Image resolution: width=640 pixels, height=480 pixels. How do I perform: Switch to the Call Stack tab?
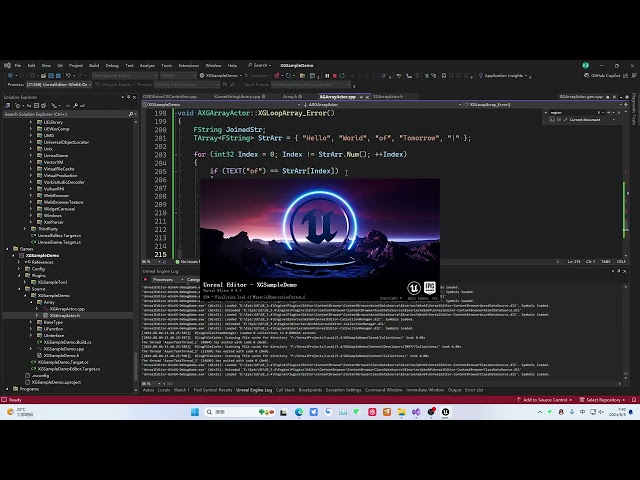pos(285,390)
